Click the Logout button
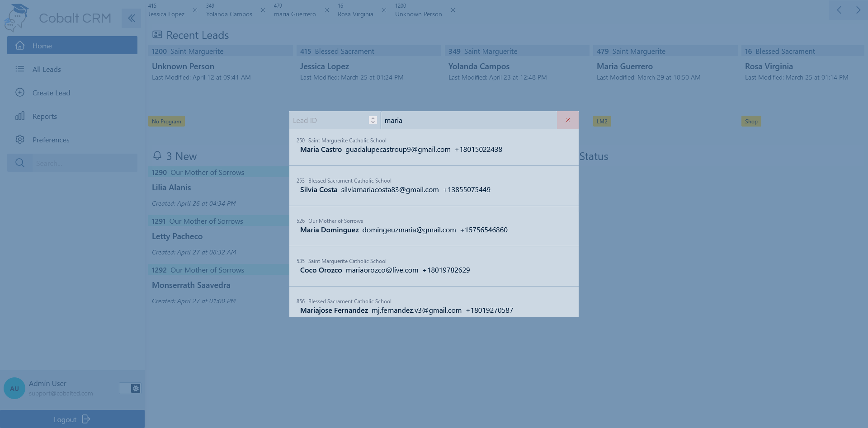Image resolution: width=868 pixels, height=428 pixels. [72, 419]
